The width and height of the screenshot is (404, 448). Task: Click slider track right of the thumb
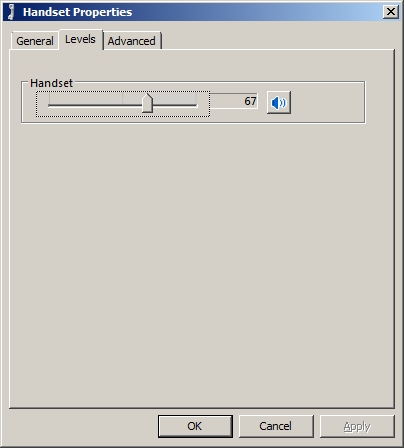(175, 106)
